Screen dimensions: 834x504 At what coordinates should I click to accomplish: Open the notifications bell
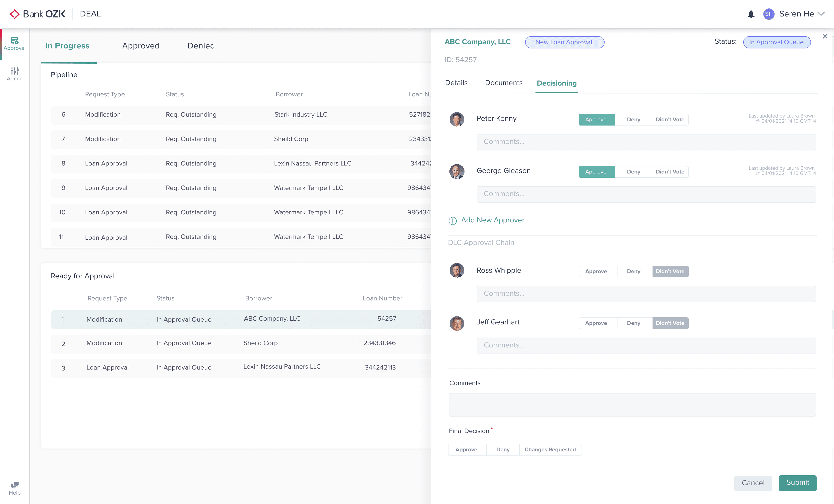tap(751, 14)
